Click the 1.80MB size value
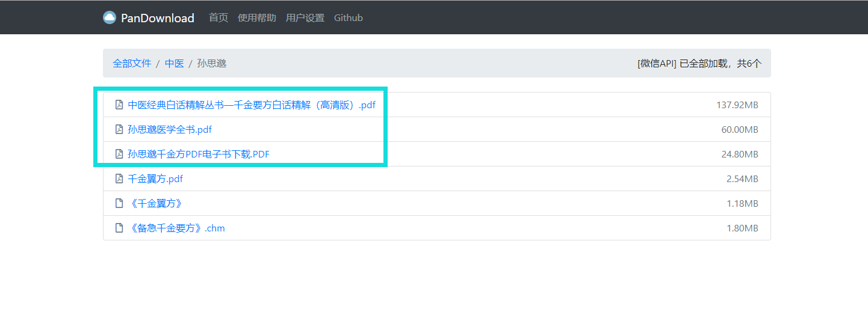 click(742, 228)
